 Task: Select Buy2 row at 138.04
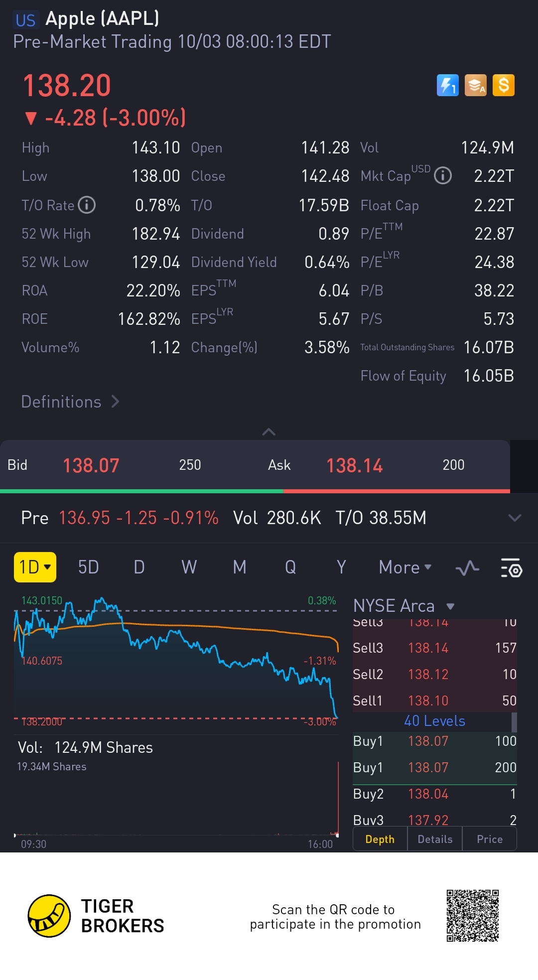434,794
